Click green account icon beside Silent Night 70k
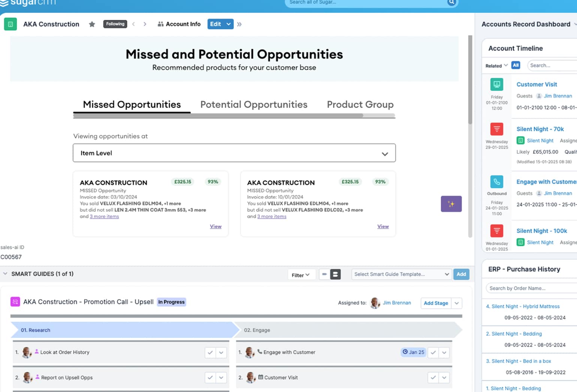The height and width of the screenshot is (392, 577). click(520, 141)
